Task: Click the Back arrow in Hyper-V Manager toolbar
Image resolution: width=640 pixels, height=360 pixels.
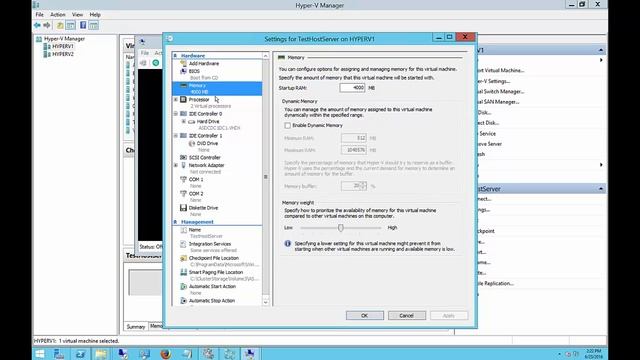Action: pyautogui.click(x=37, y=25)
